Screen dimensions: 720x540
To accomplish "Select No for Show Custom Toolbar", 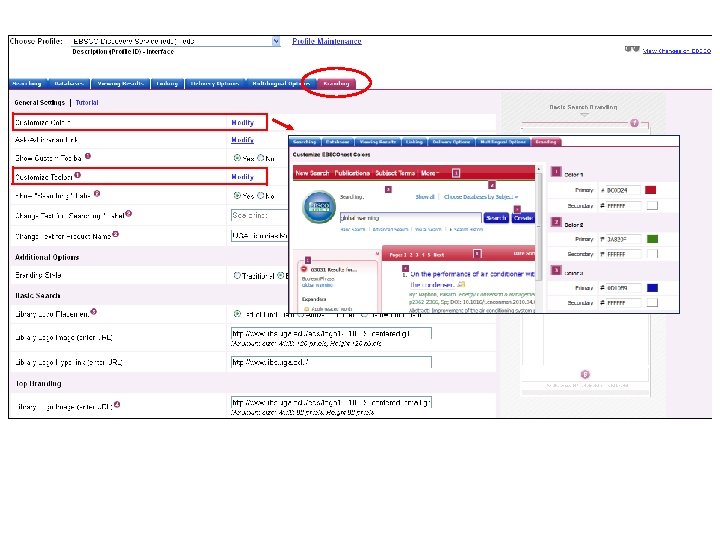I will pyautogui.click(x=260, y=158).
